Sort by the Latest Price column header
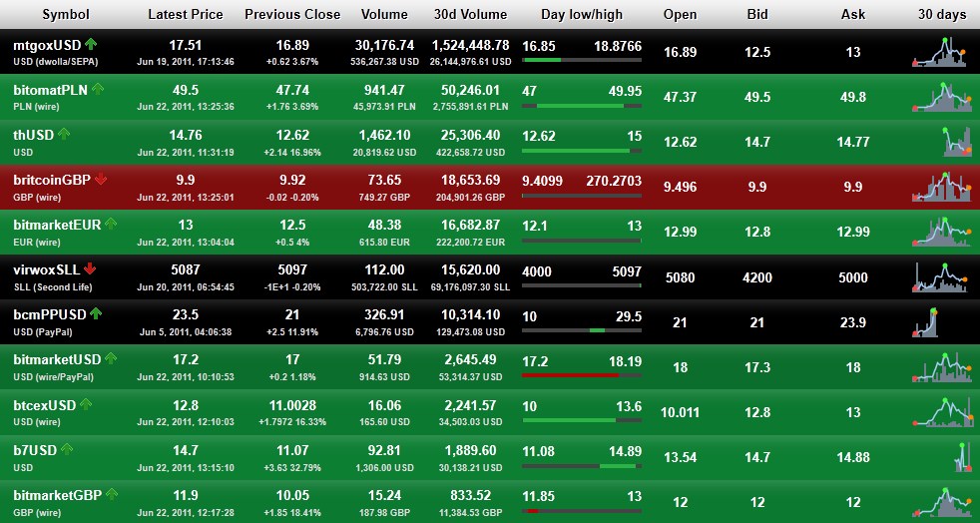The height and width of the screenshot is (523, 980). click(x=186, y=15)
